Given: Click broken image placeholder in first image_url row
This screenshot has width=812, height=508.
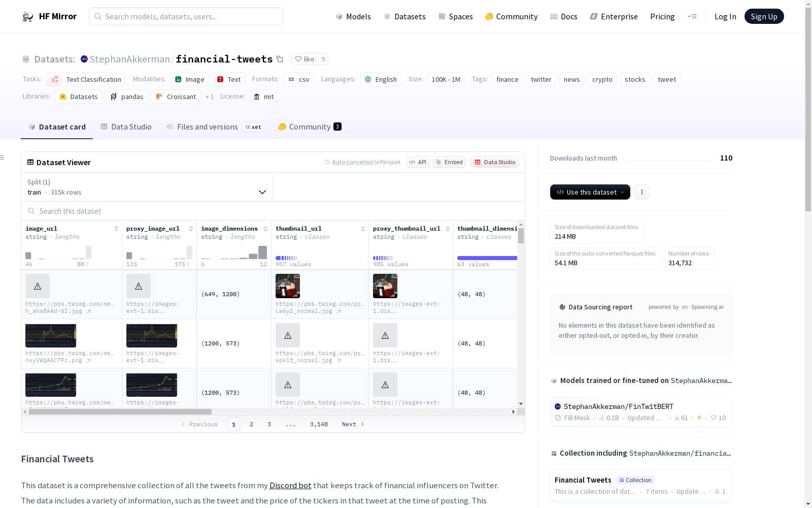Looking at the screenshot, I should click(38, 286).
